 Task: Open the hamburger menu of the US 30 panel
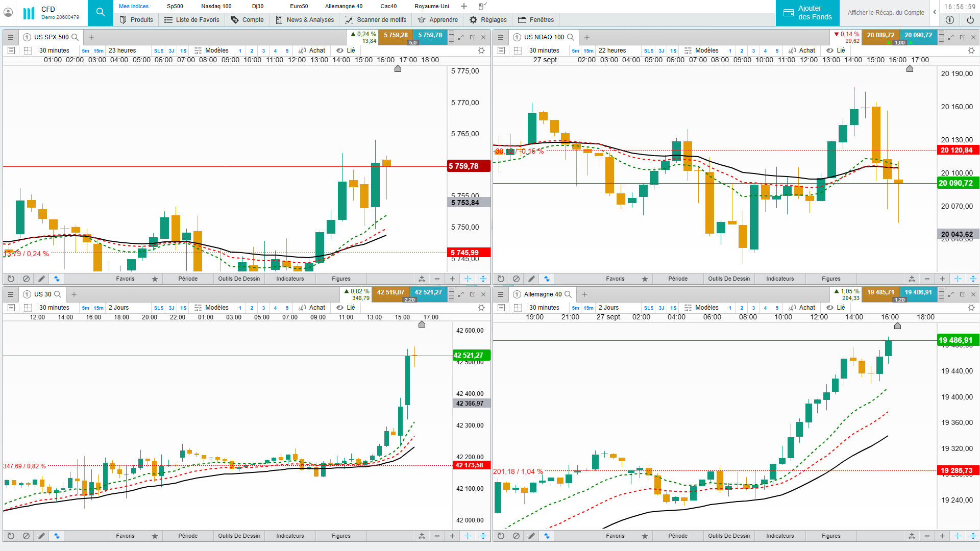(x=11, y=294)
